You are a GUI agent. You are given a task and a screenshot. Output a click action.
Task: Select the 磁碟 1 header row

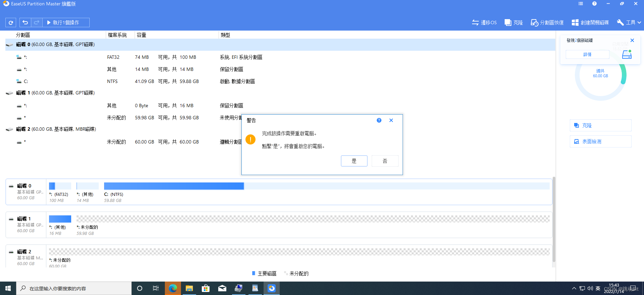[280, 93]
